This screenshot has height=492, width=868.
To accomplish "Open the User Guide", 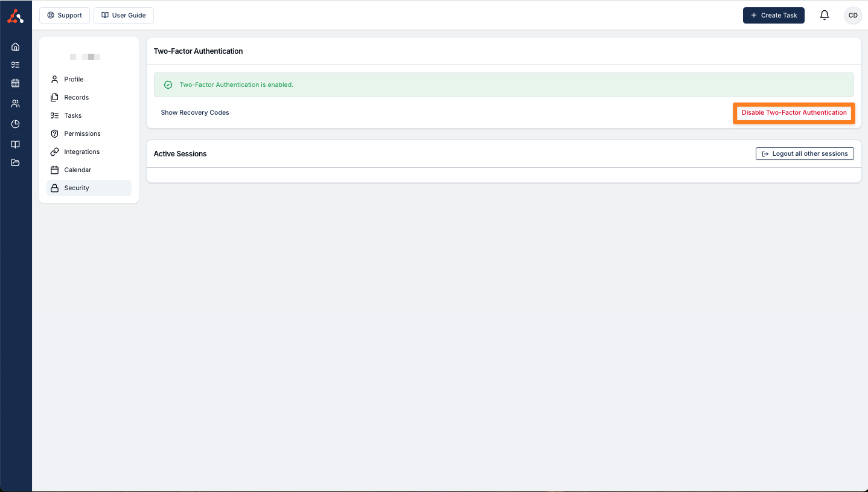I will [124, 15].
